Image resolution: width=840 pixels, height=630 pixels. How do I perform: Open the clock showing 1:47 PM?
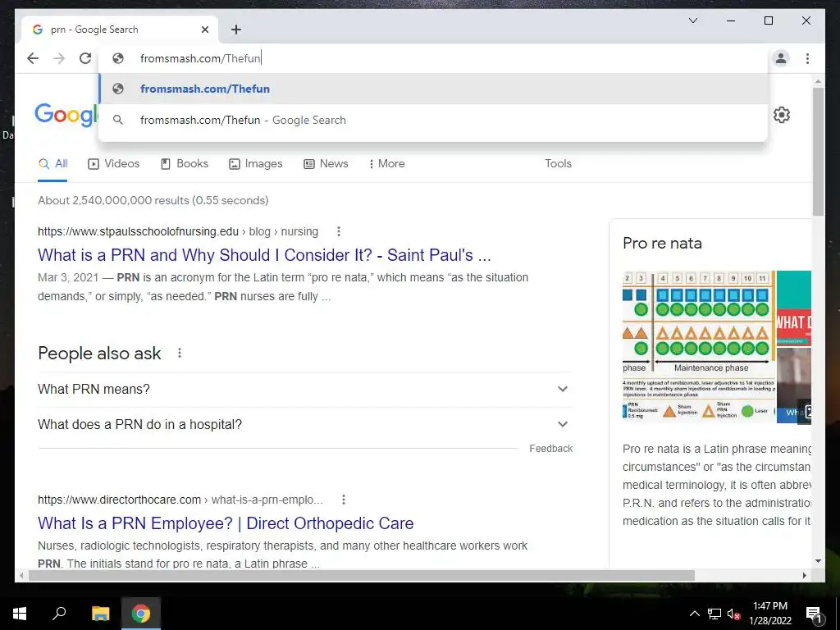pos(769,614)
